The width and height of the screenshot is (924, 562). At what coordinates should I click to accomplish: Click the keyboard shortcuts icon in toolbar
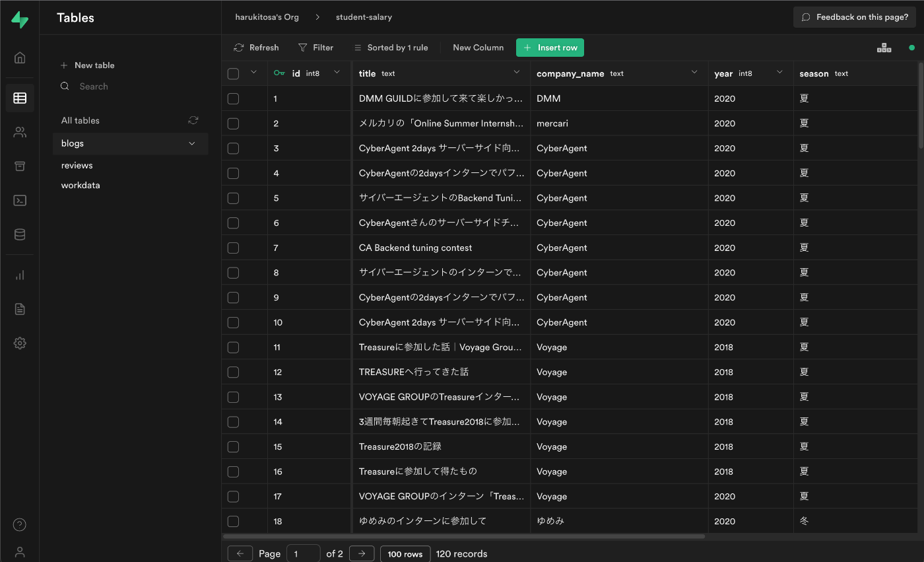coord(884,48)
